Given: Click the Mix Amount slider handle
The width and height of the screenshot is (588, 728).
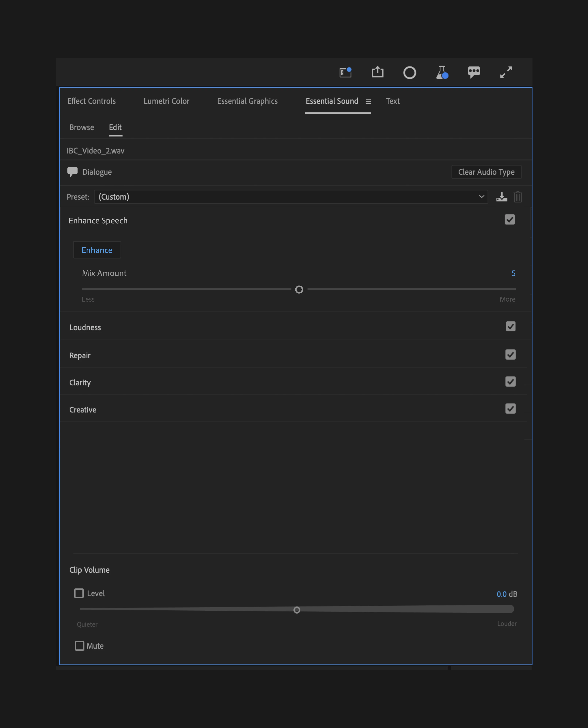Looking at the screenshot, I should [299, 290].
